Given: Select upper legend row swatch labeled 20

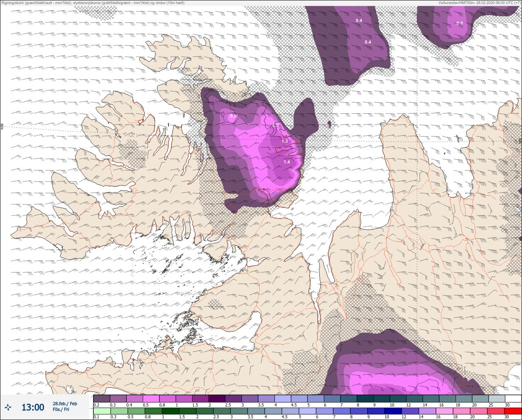Looking at the screenshot, I should (480, 399).
